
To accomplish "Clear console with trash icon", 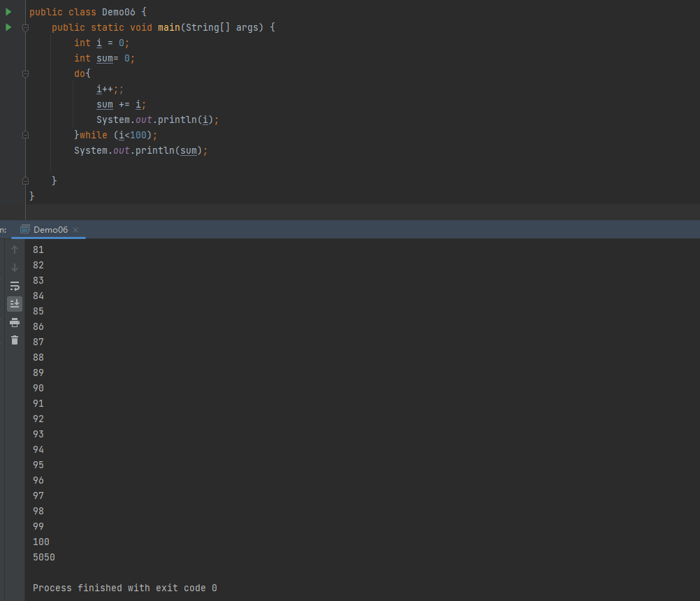I will pos(15,340).
